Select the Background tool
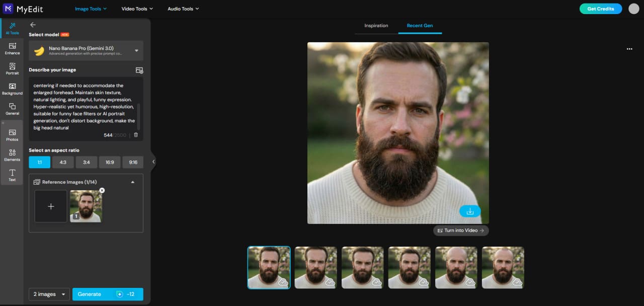644x306 pixels. pos(12,89)
